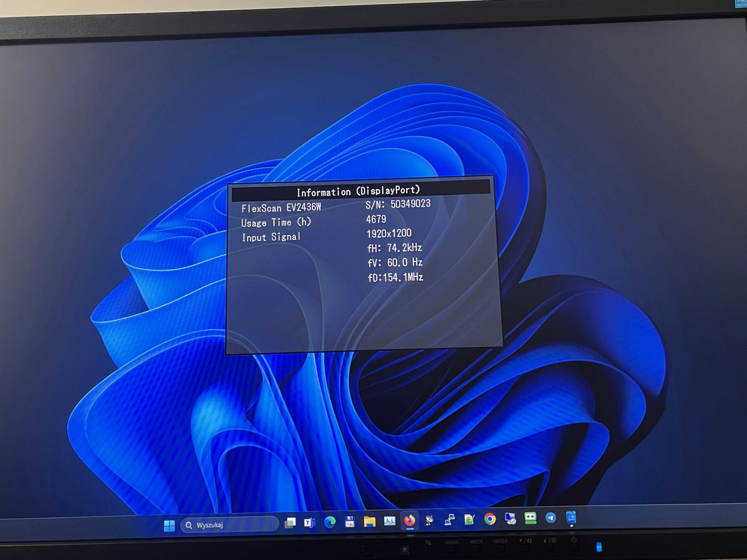Launch Google Chrome from the taskbar
Viewport: 747px width, 560px height.
490,519
